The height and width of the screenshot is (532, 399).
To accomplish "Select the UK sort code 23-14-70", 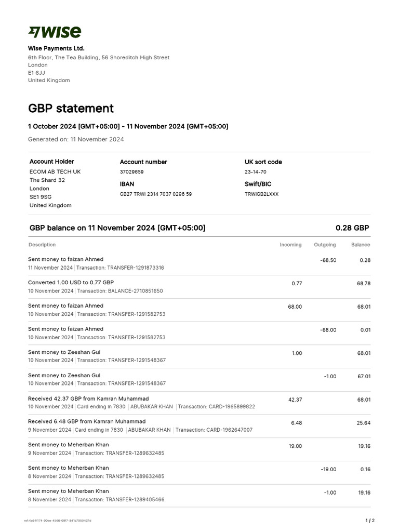I will (255, 172).
